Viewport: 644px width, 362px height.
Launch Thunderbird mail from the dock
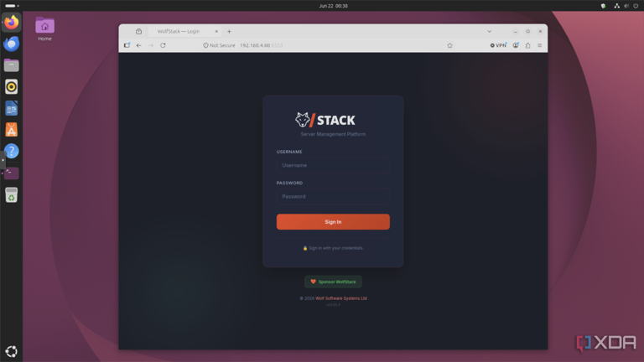click(x=12, y=44)
